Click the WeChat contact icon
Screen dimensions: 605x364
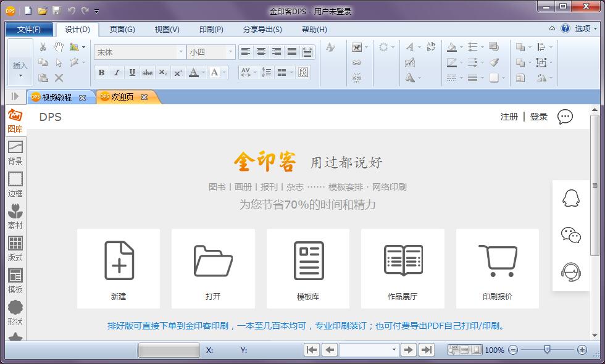coord(570,234)
